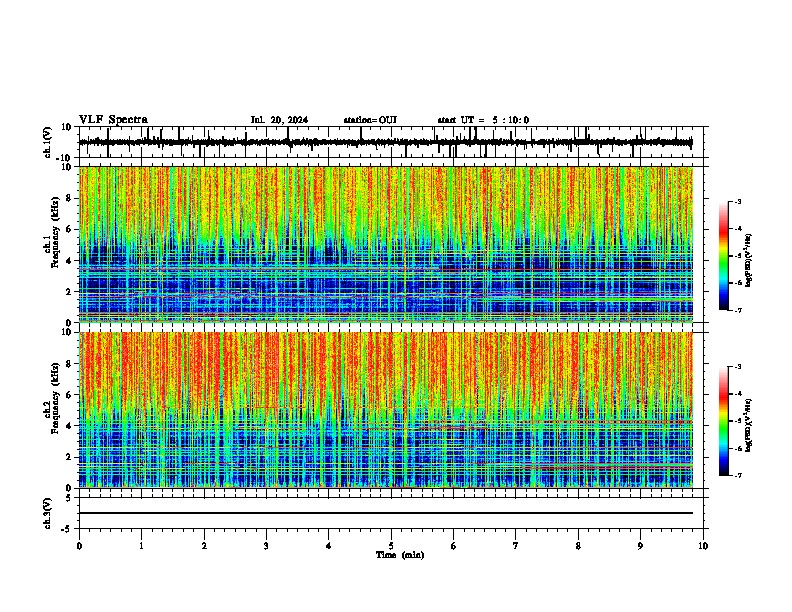
Task: Click the "2" kHz tick on ch.2 frequency axis
Action: [70, 457]
